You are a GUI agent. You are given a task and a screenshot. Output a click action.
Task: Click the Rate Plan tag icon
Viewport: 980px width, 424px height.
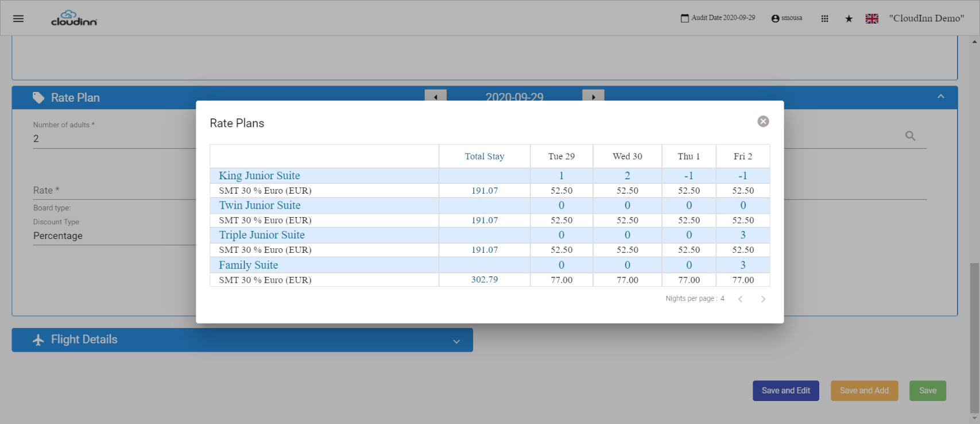38,98
